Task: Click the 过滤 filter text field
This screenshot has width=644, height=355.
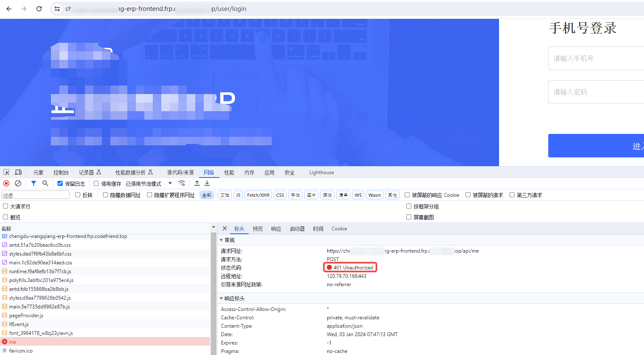Action: pyautogui.click(x=35, y=195)
